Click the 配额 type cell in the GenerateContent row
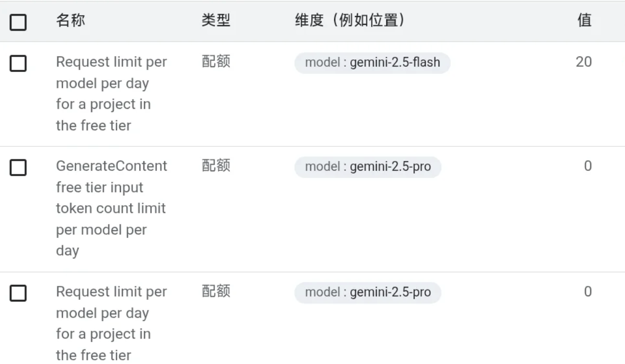The width and height of the screenshot is (625, 364). [x=216, y=166]
